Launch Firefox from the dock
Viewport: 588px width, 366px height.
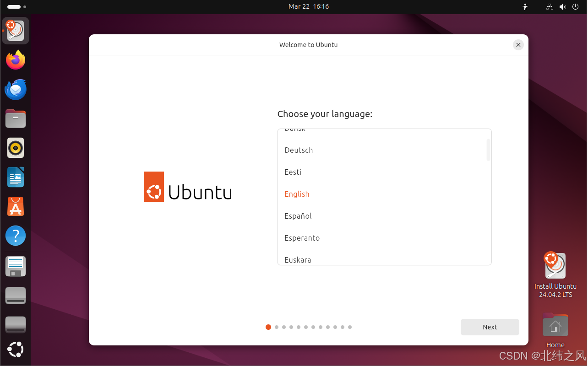[x=15, y=60]
